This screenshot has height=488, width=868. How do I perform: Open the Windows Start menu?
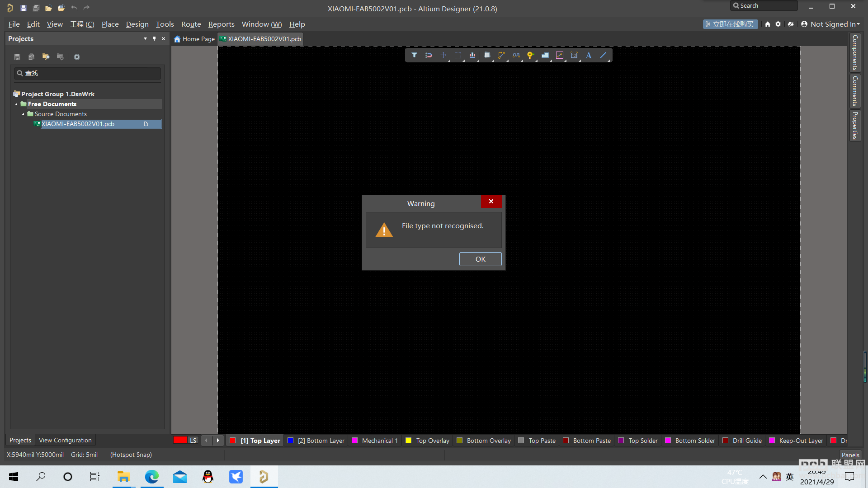pos(14,477)
